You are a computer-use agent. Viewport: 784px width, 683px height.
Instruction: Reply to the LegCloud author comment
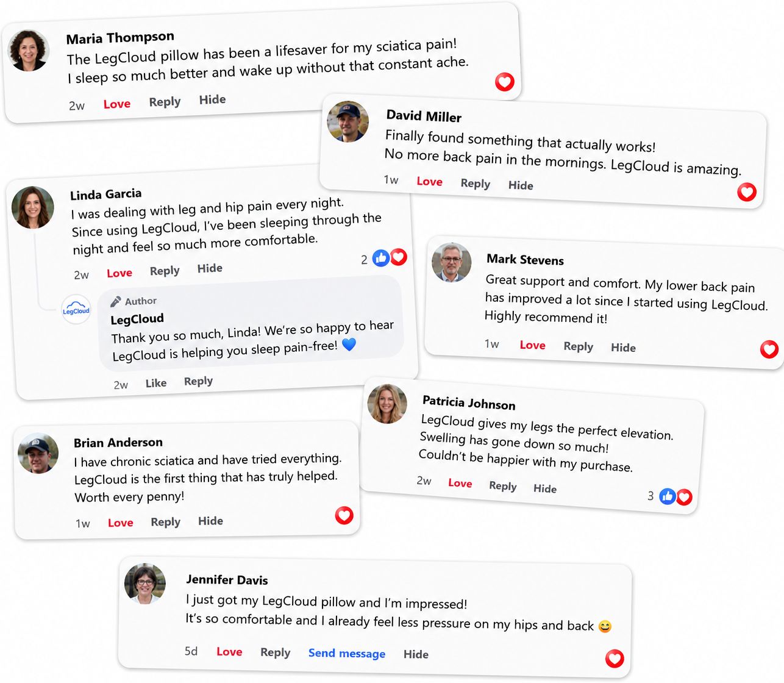(x=198, y=381)
